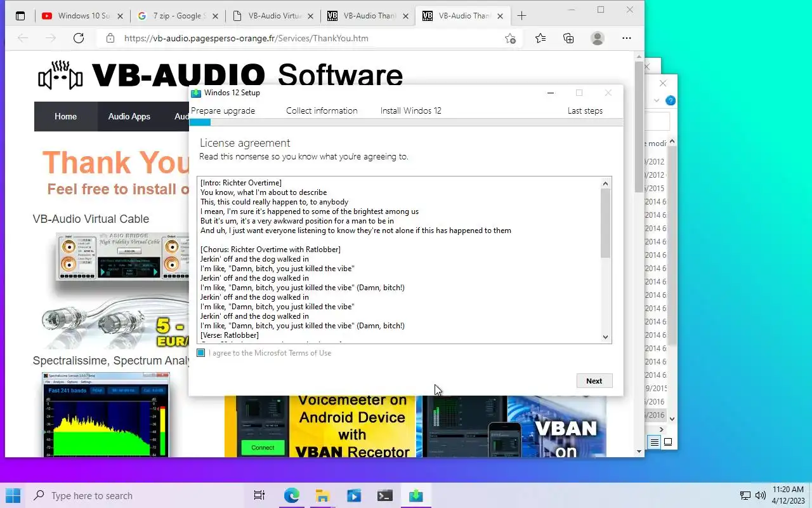This screenshot has width=812, height=508.
Task: Open the browser profile menu
Action: (598, 38)
